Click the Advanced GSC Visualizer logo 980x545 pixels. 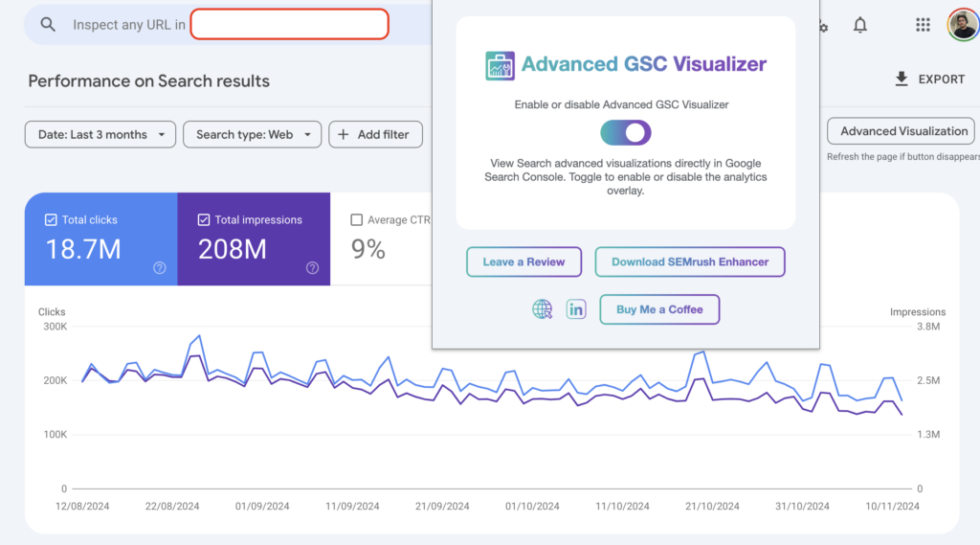pyautogui.click(x=500, y=65)
